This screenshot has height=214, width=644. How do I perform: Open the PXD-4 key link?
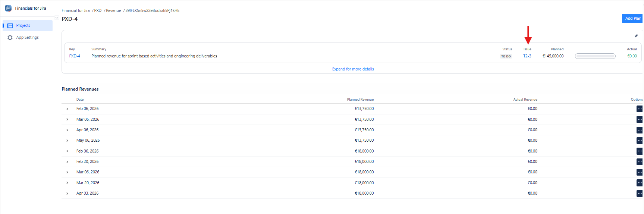click(75, 56)
